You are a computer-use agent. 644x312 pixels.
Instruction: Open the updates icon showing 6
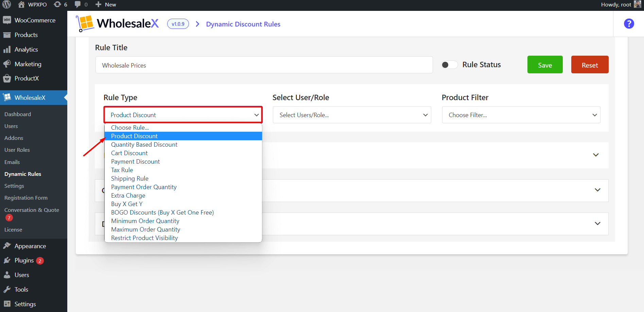click(x=60, y=4)
